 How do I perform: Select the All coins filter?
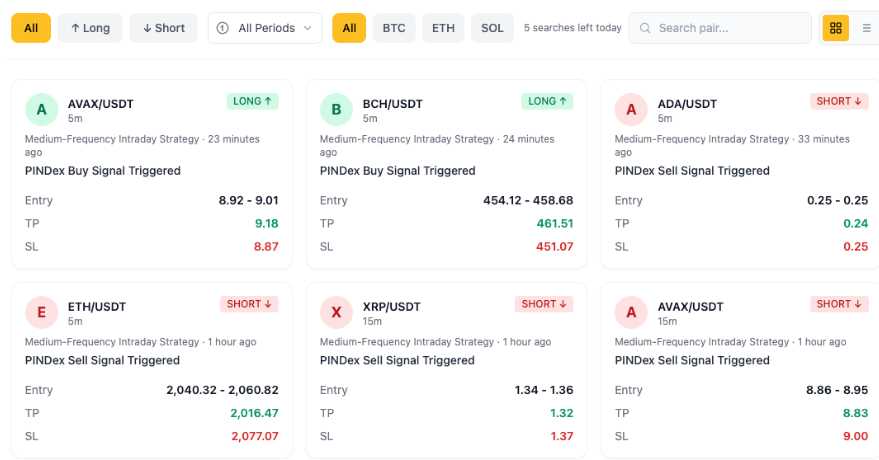349,28
